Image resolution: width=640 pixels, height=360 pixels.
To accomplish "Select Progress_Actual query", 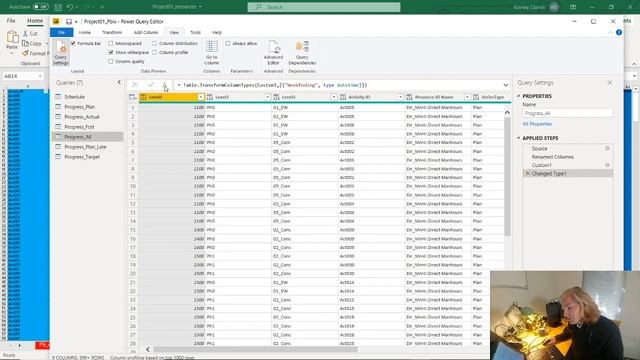I will [88, 117].
